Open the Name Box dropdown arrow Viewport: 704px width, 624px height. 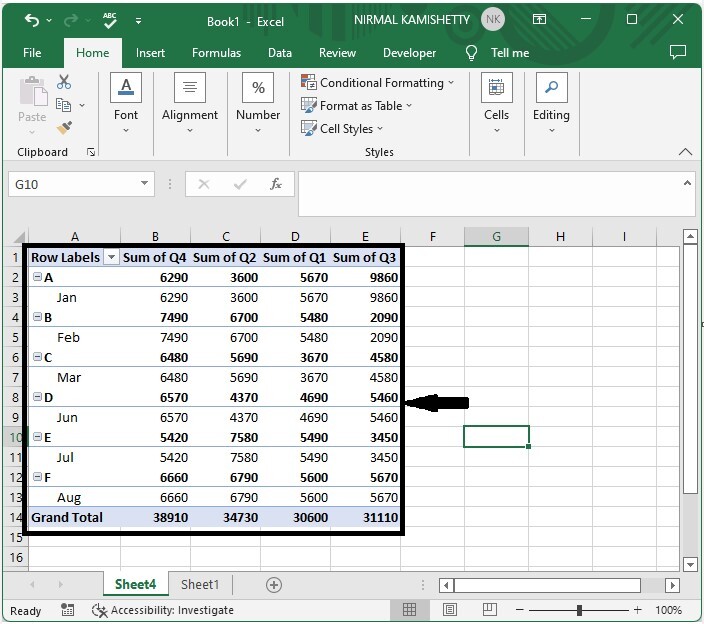[144, 184]
